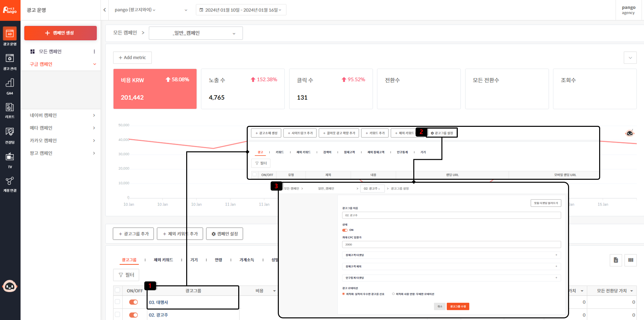
Task: Click the Pango logo icon
Action: [x=10, y=10]
